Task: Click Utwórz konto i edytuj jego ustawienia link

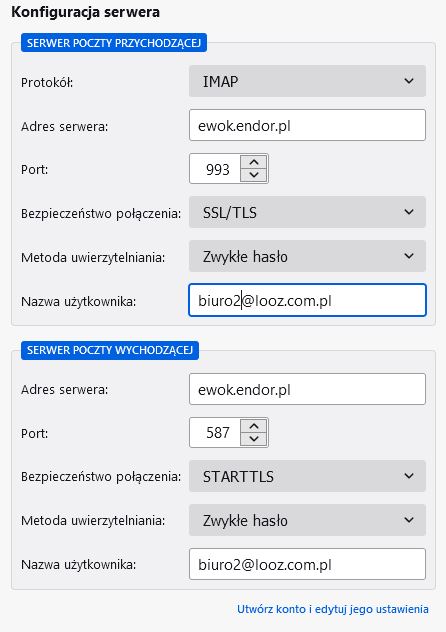Action: tap(332, 609)
